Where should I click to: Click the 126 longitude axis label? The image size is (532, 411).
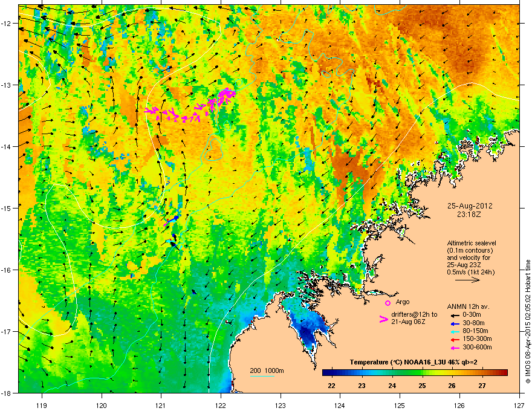click(459, 405)
